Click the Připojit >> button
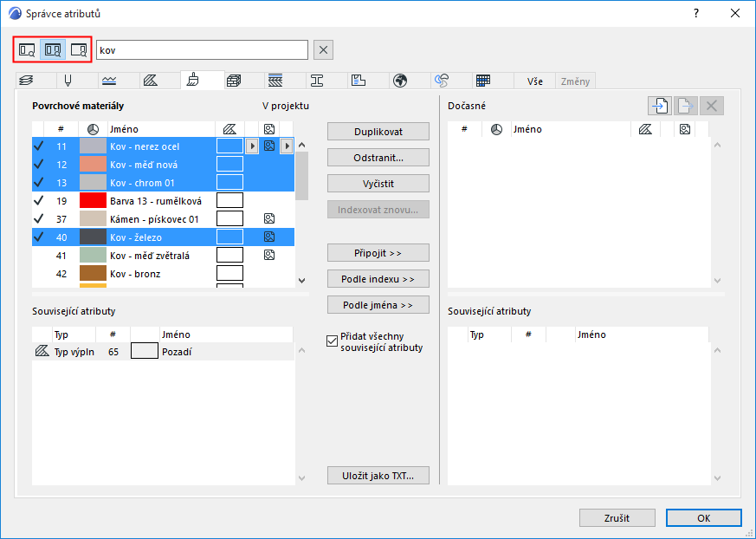Viewport: 756px width, 539px height. tap(378, 253)
